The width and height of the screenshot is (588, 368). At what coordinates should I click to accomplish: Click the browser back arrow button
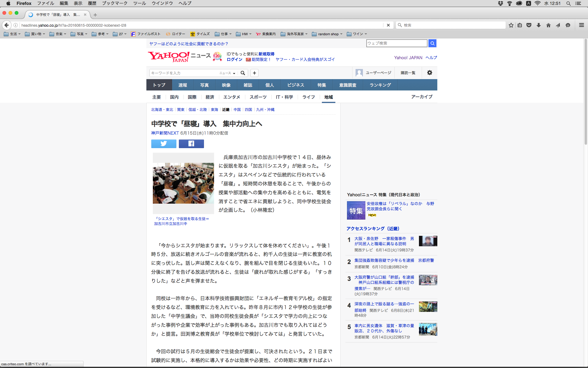[x=7, y=25]
